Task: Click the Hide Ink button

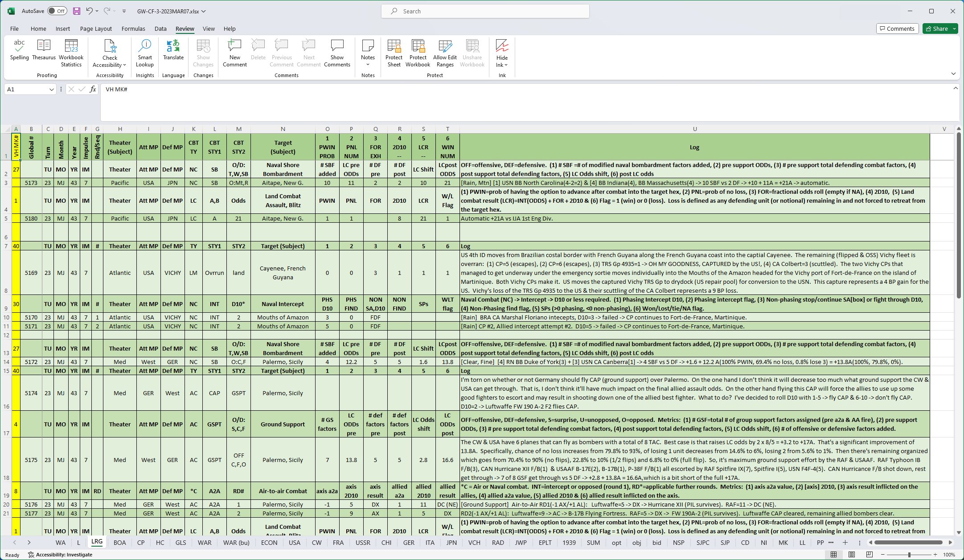Action: [x=502, y=53]
